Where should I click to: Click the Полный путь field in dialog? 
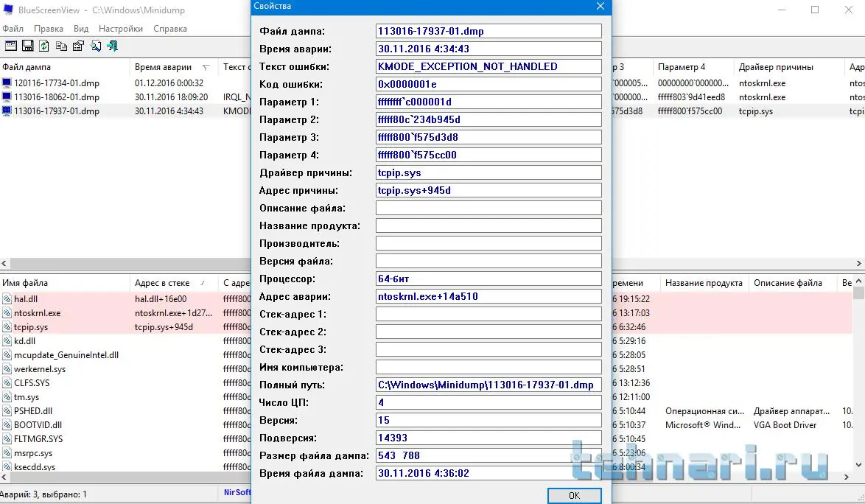(488, 385)
